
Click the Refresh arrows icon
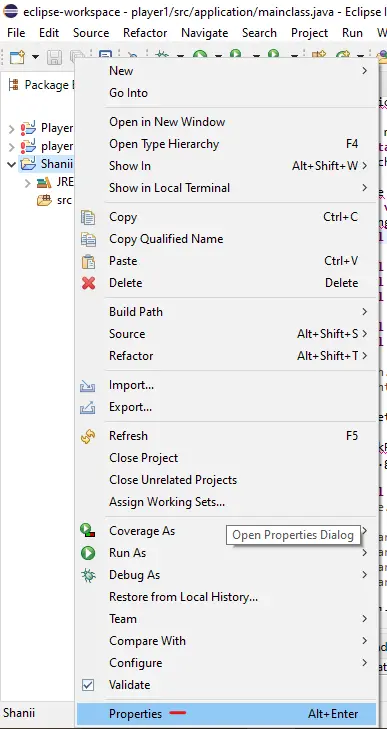[88, 436]
